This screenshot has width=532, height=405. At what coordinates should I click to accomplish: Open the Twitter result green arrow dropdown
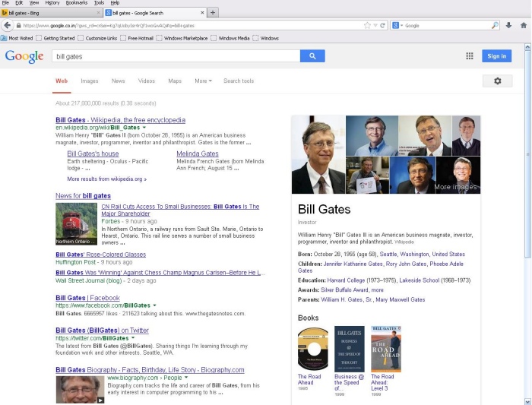click(133, 338)
